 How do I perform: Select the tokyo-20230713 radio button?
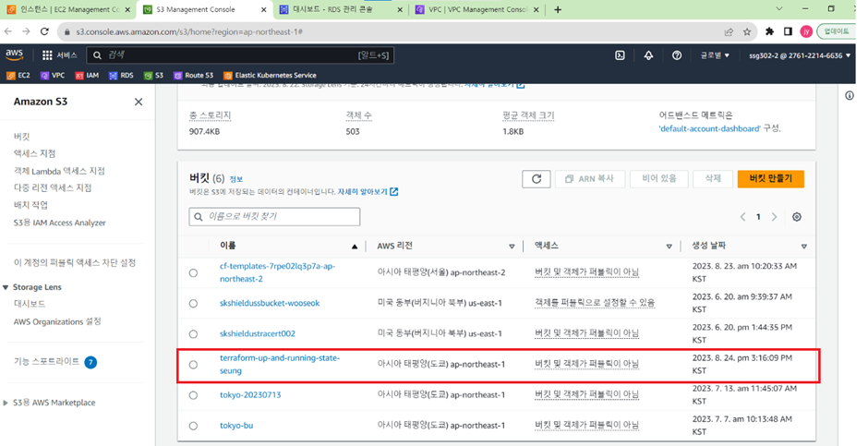(193, 395)
